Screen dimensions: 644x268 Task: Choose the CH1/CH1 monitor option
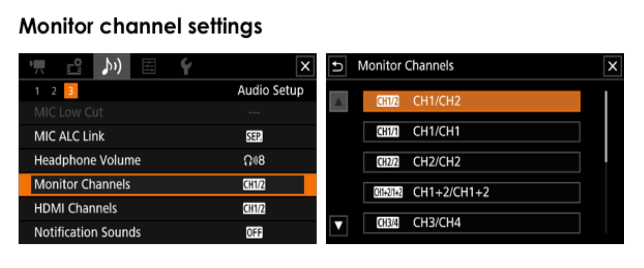point(471,132)
